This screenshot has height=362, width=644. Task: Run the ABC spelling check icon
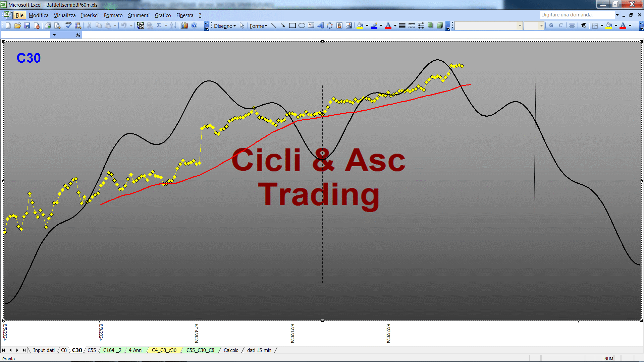click(69, 25)
